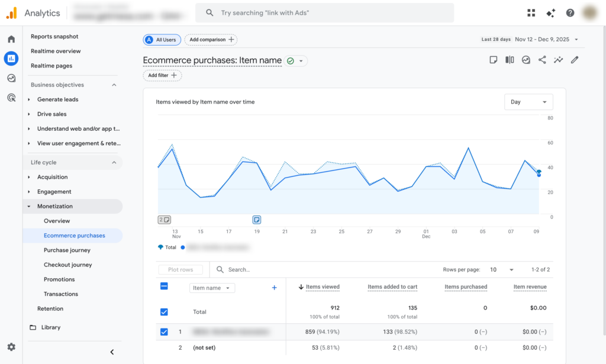Select the Reports icon in left rail
606x364 pixels.
11,59
